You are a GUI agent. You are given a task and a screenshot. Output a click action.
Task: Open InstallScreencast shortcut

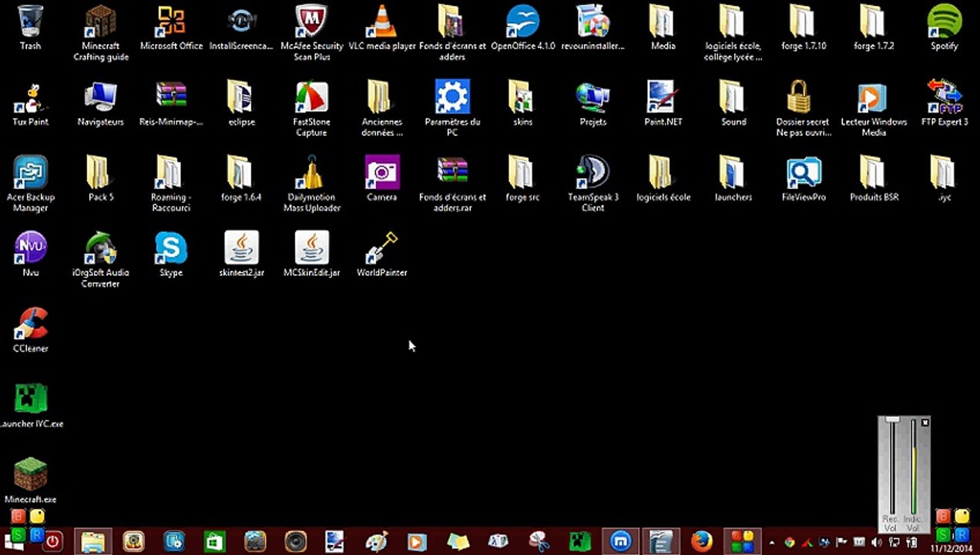pos(241,28)
